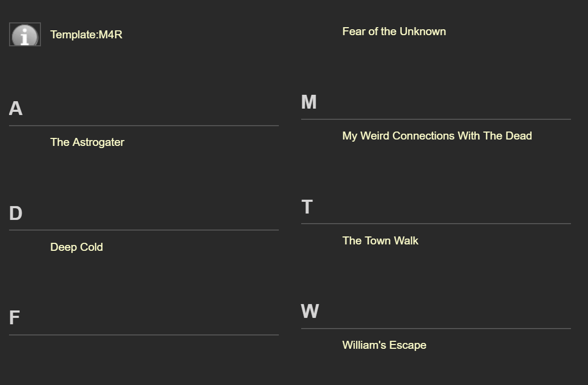
Task: Click the letter F section heading
Action: [14, 317]
